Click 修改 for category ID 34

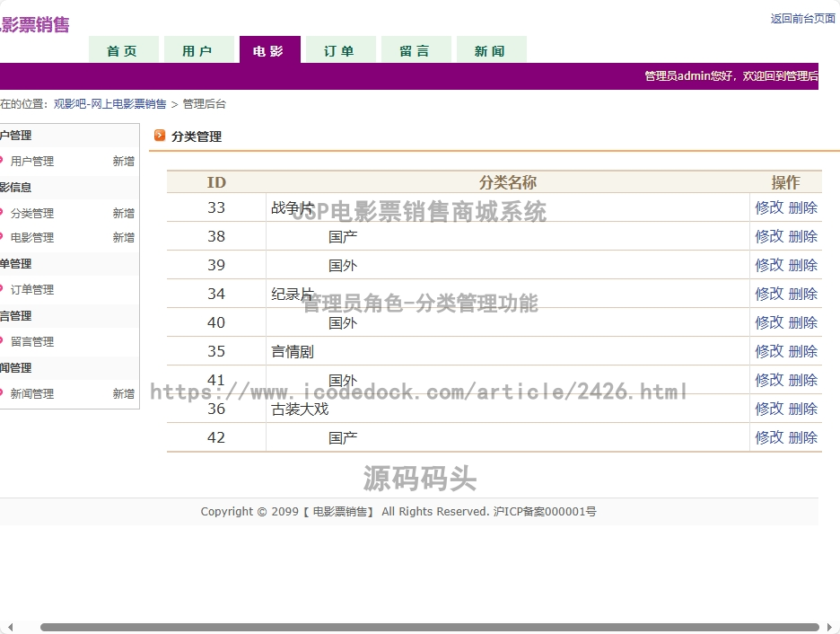click(x=769, y=294)
